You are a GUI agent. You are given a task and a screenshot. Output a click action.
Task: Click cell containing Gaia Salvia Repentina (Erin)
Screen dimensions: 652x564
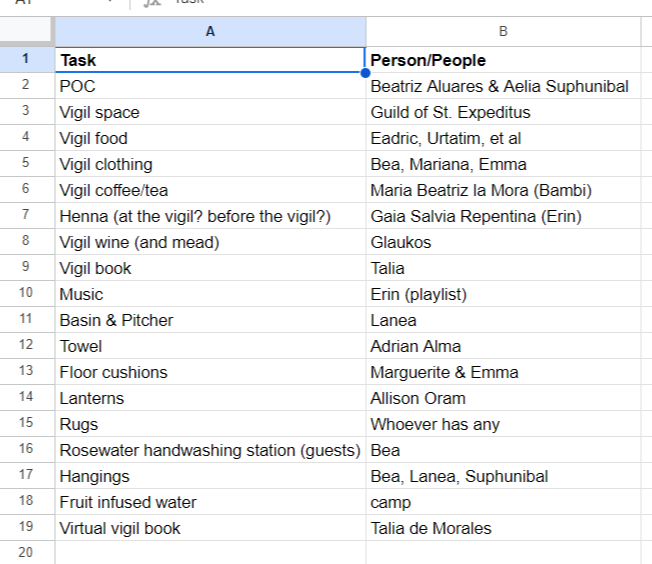(x=503, y=215)
